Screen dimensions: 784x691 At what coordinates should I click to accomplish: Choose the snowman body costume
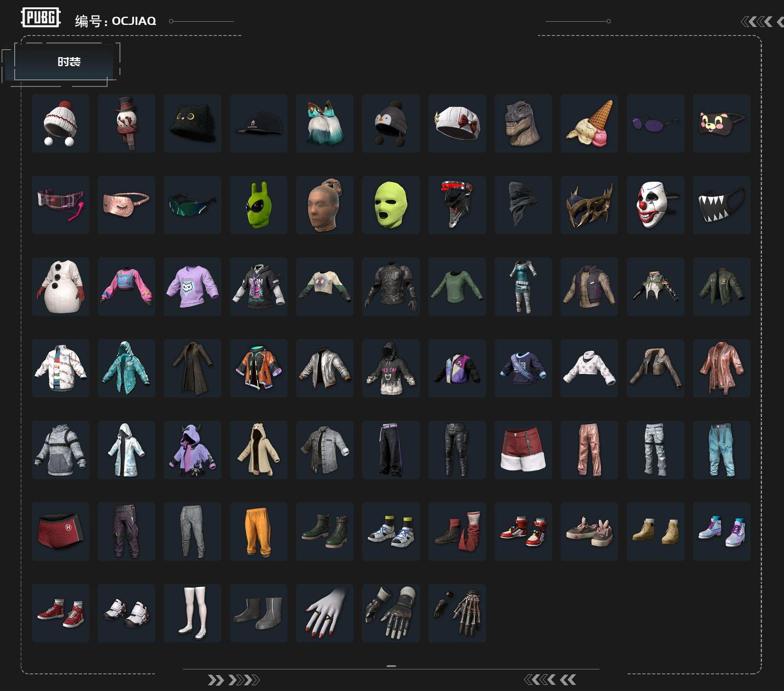pyautogui.click(x=60, y=287)
